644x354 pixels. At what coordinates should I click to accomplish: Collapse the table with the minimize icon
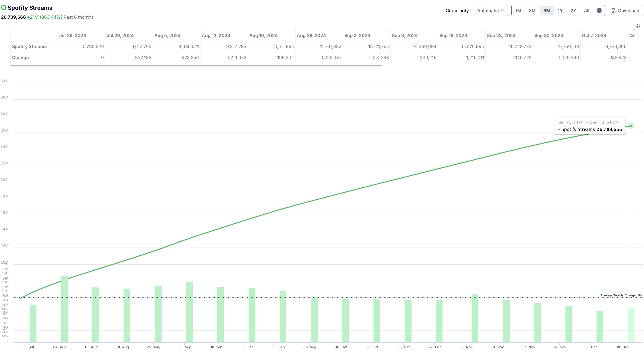click(638, 26)
